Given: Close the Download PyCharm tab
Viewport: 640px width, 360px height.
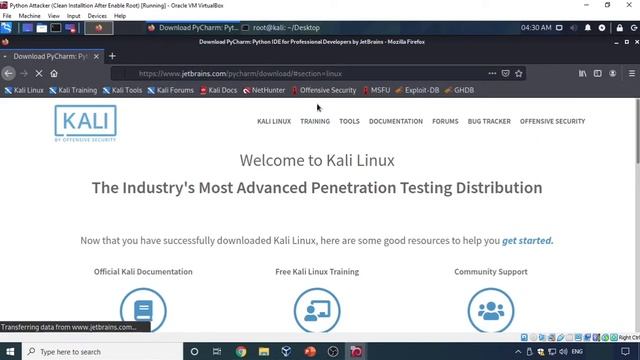Looking at the screenshot, I should (x=96, y=56).
